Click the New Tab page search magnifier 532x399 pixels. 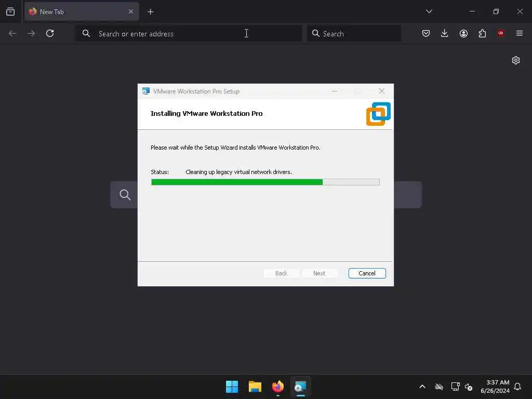tap(125, 195)
